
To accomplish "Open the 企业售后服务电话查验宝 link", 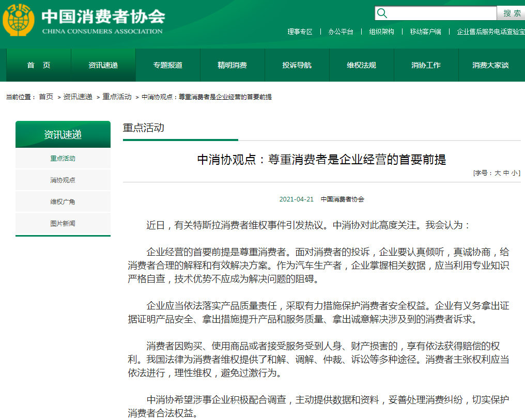I will tap(491, 32).
